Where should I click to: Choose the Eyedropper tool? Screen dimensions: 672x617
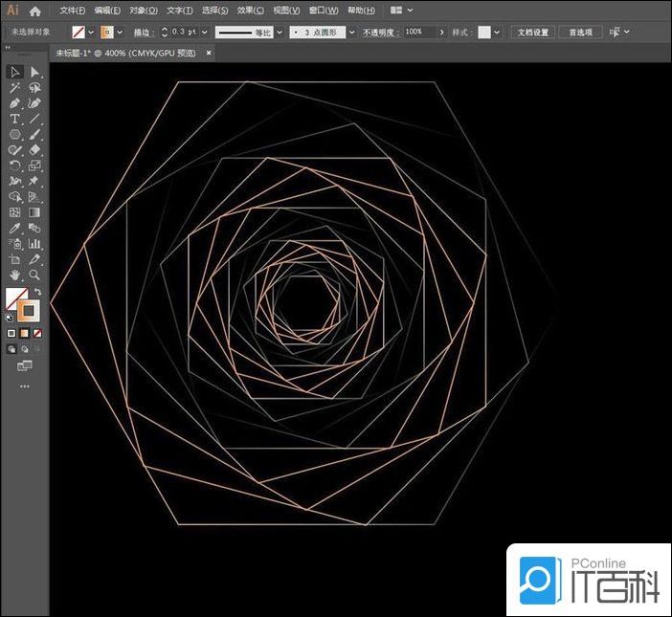click(15, 228)
